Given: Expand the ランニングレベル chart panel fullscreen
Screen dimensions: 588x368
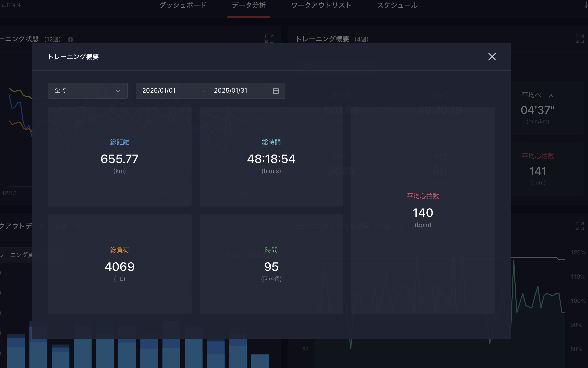Looking at the screenshot, I should [580, 226].
